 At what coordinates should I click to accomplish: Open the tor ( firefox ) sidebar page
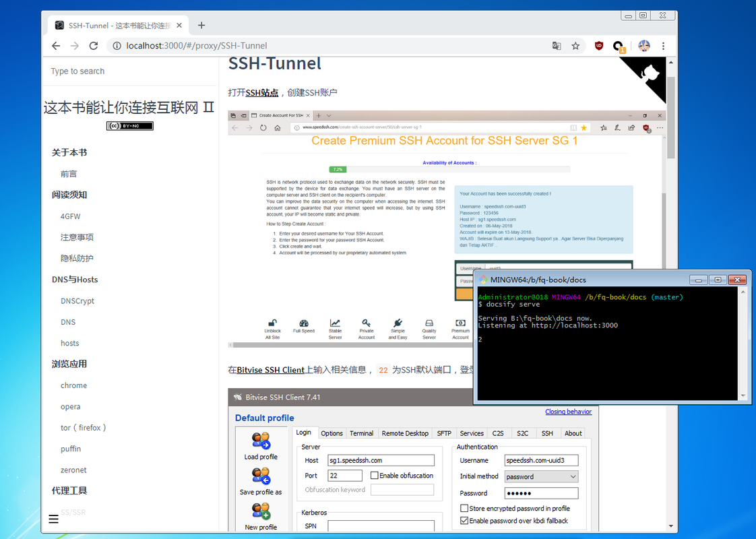[x=83, y=428]
